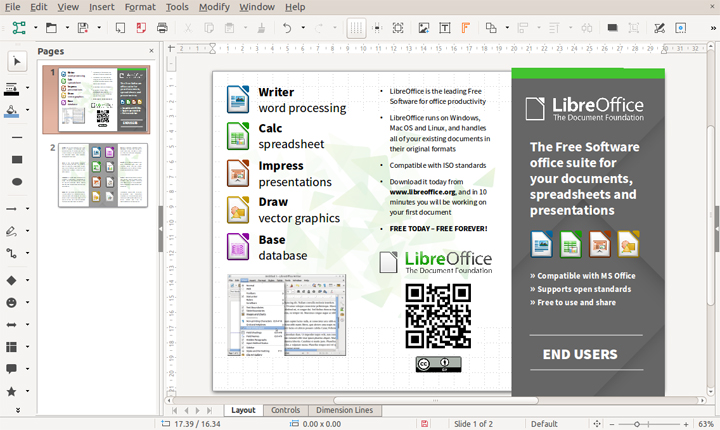Viewport: 720px width, 430px height.
Task: Click the Export as PDF icon
Action: (x=141, y=28)
